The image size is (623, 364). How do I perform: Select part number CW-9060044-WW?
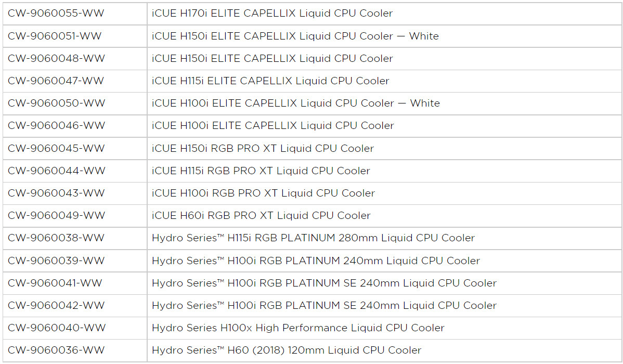(56, 171)
